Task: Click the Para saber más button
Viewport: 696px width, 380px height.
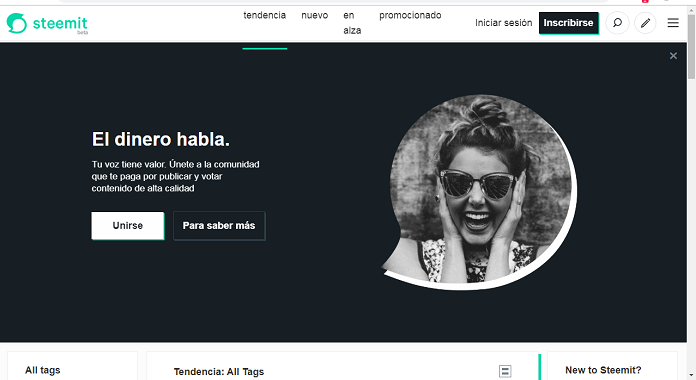Action: [219, 226]
